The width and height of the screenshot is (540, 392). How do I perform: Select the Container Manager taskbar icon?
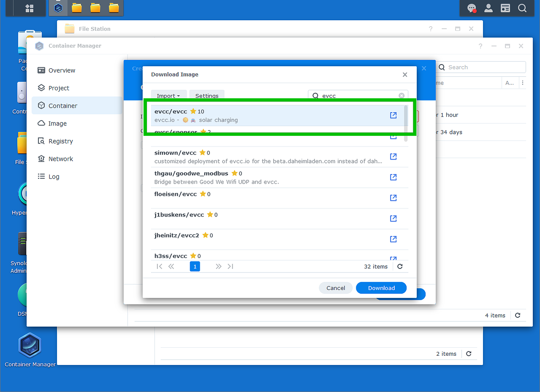click(58, 8)
